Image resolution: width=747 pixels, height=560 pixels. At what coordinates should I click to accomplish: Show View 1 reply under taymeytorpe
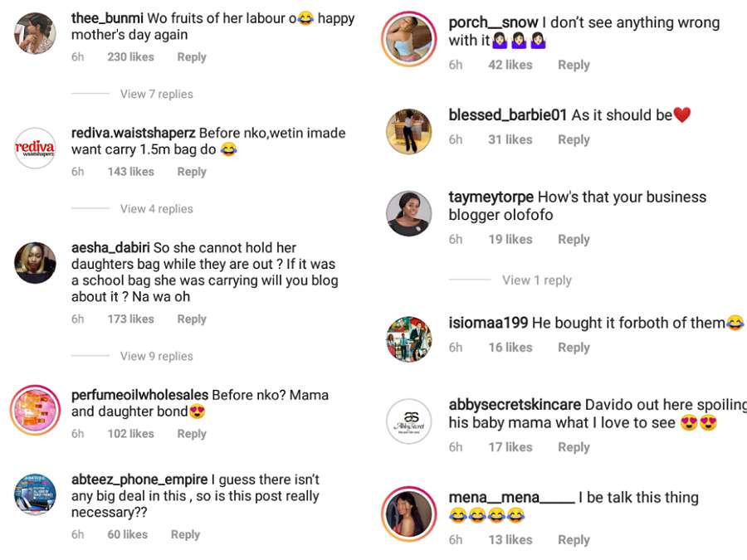tap(536, 280)
